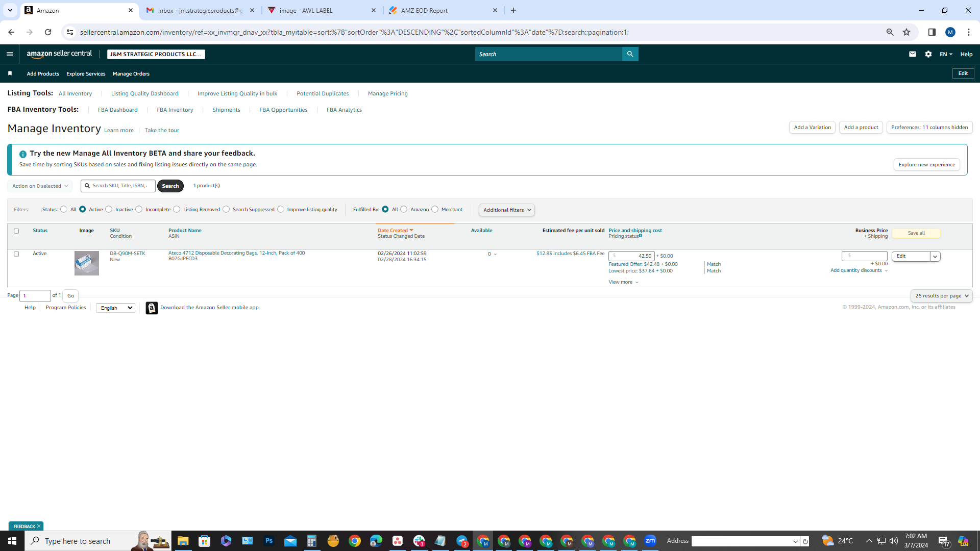The width and height of the screenshot is (980, 551).
Task: Select the All status radio button
Action: [x=63, y=209]
